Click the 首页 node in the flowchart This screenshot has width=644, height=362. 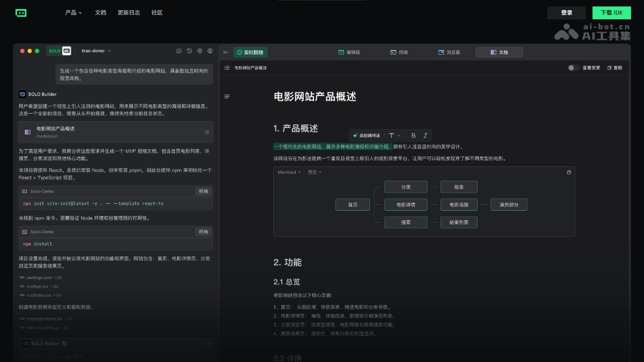(x=353, y=204)
